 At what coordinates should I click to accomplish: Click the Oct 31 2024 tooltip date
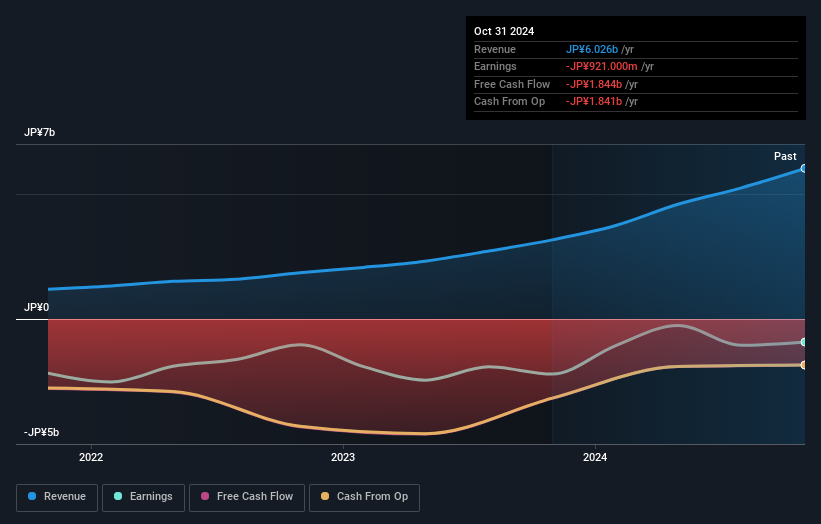pyautogui.click(x=504, y=31)
